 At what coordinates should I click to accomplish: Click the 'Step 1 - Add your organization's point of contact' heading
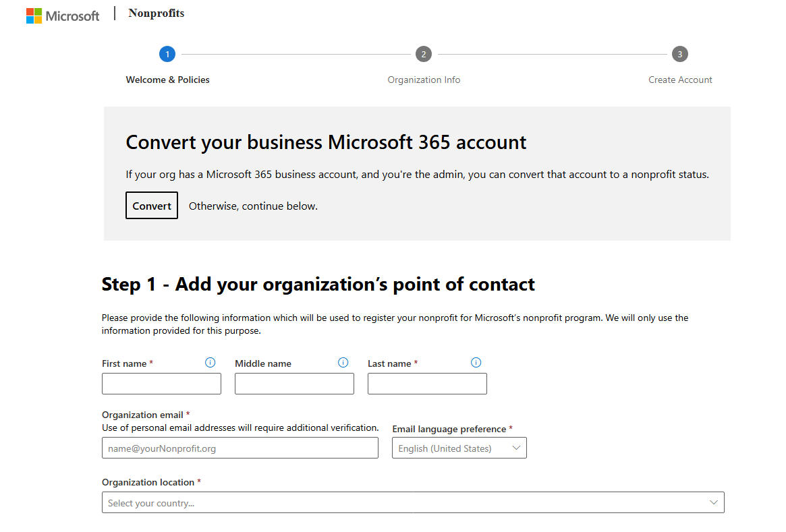coord(318,284)
